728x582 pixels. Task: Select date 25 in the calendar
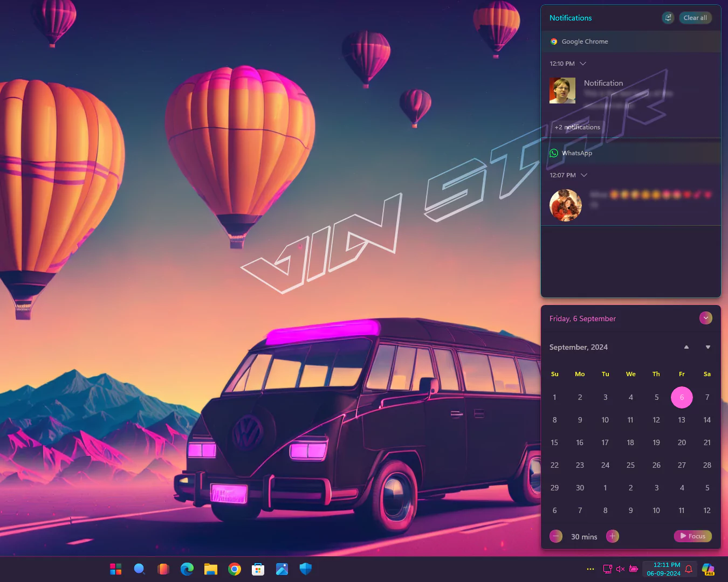click(x=630, y=465)
